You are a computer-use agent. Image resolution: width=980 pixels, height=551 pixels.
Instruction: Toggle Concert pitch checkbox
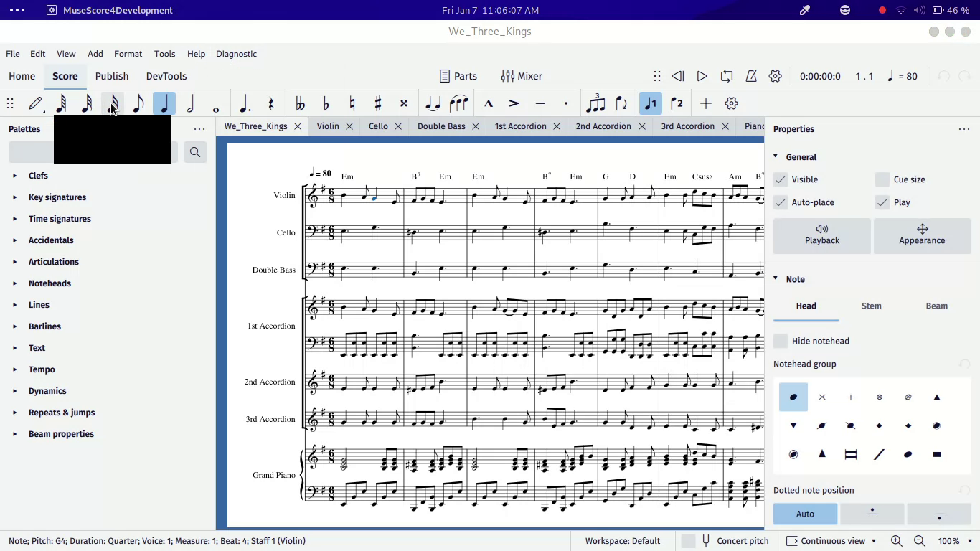pos(689,541)
